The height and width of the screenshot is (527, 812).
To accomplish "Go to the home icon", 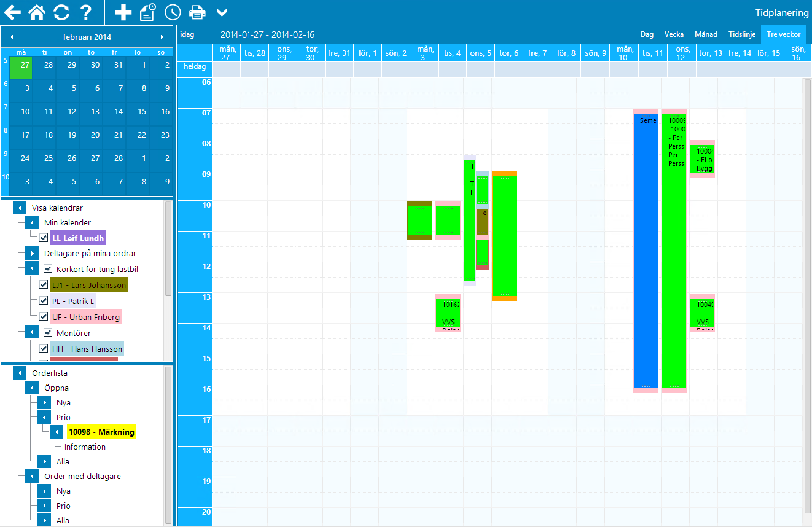I will 37,12.
